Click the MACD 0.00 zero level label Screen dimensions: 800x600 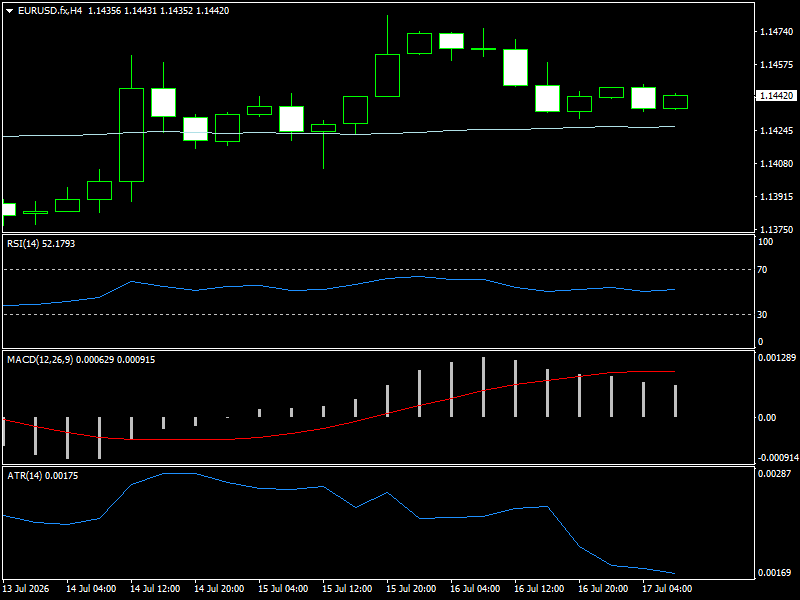click(767, 418)
